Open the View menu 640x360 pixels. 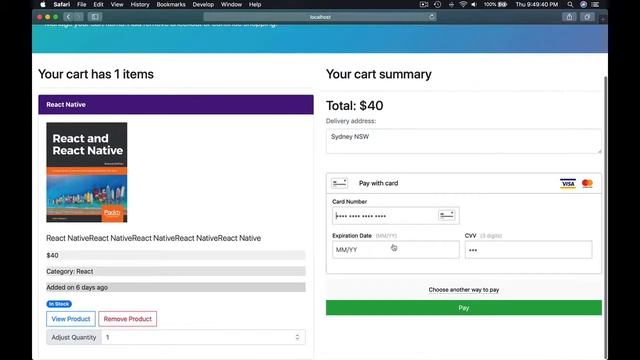tap(117, 4)
